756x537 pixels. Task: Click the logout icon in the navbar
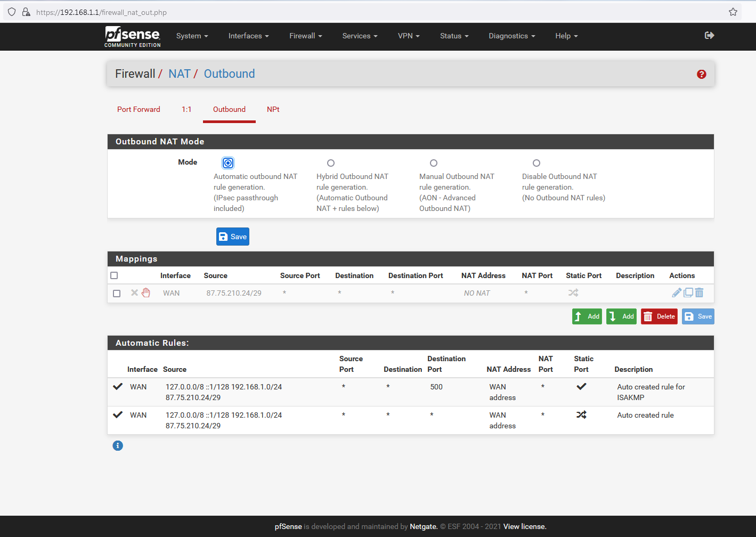tap(709, 36)
